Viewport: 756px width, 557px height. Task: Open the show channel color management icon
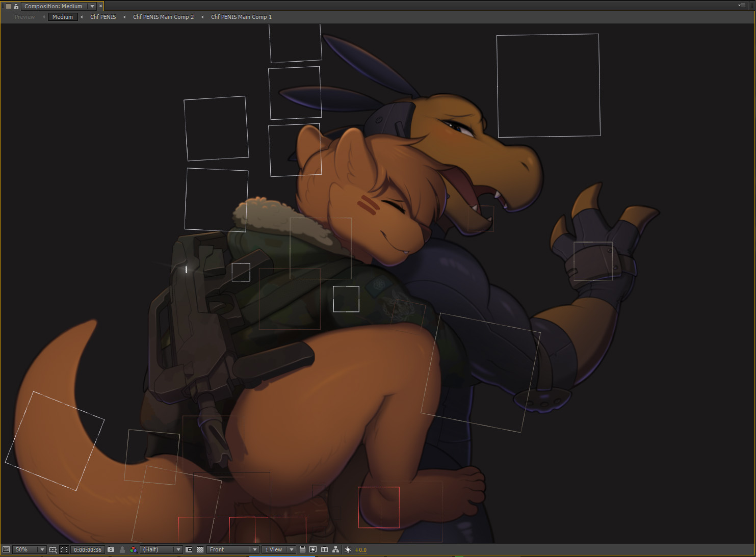134,549
